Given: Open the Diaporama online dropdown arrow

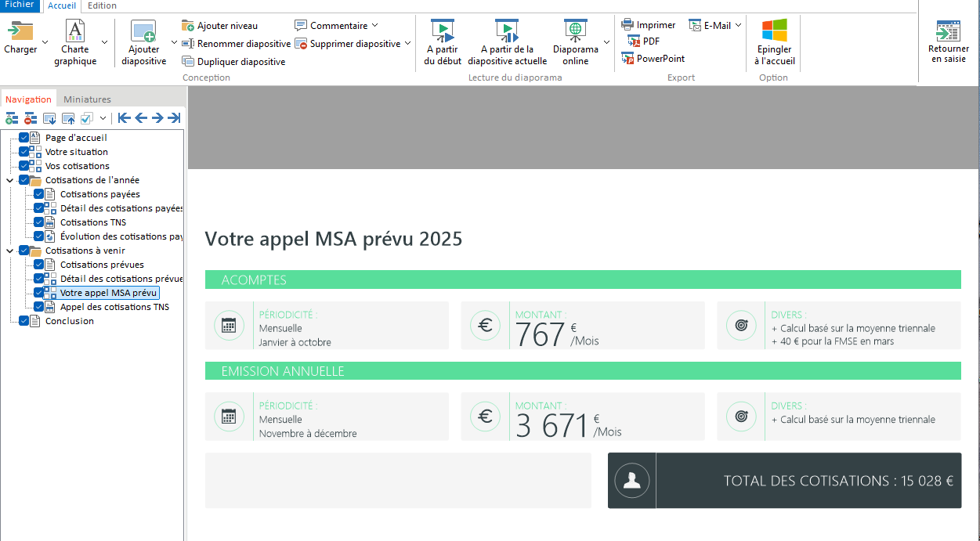Looking at the screenshot, I should click(606, 41).
